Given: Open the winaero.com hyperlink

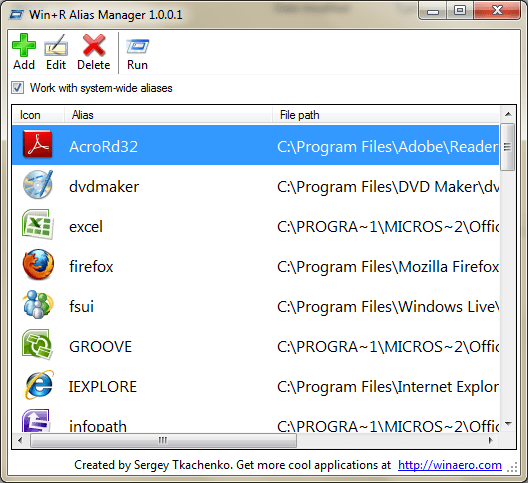Looking at the screenshot, I should [450, 465].
